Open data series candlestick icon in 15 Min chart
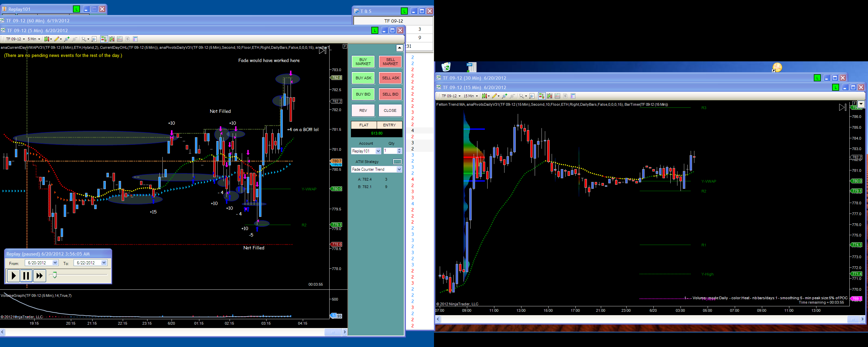Viewport: 868px width, 347px height. (x=550, y=96)
